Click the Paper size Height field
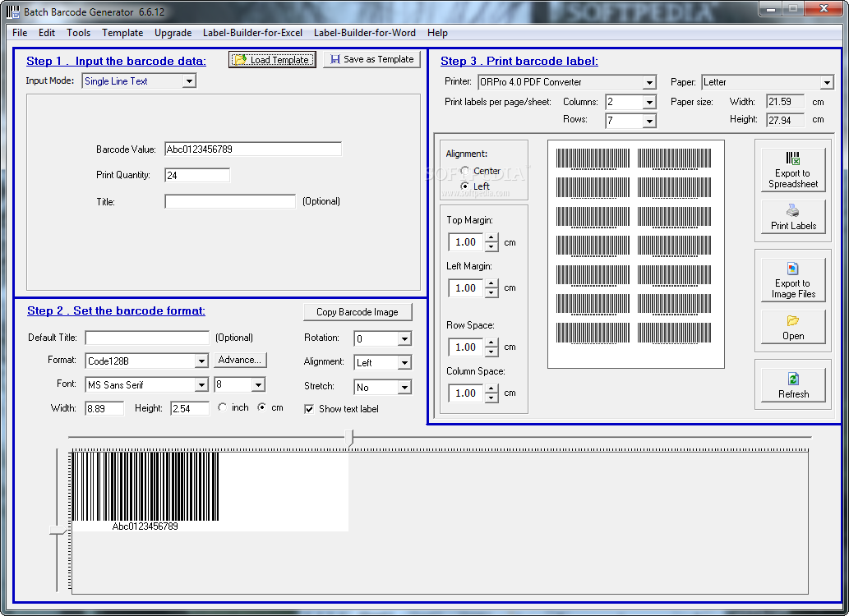849x616 pixels. tap(785, 120)
